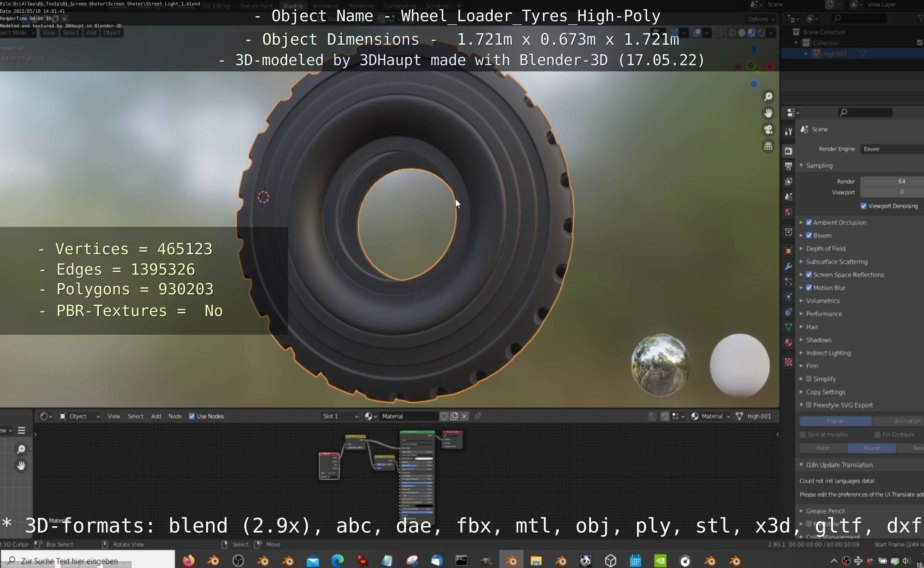Click the Properties editor search field
Viewport: 924px width, 568px height.
[x=865, y=112]
